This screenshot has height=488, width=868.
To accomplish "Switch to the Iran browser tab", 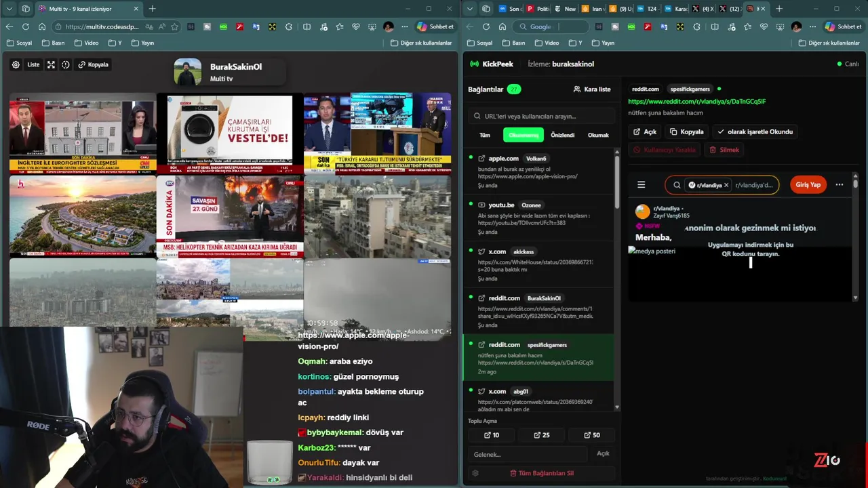I will (x=593, y=9).
